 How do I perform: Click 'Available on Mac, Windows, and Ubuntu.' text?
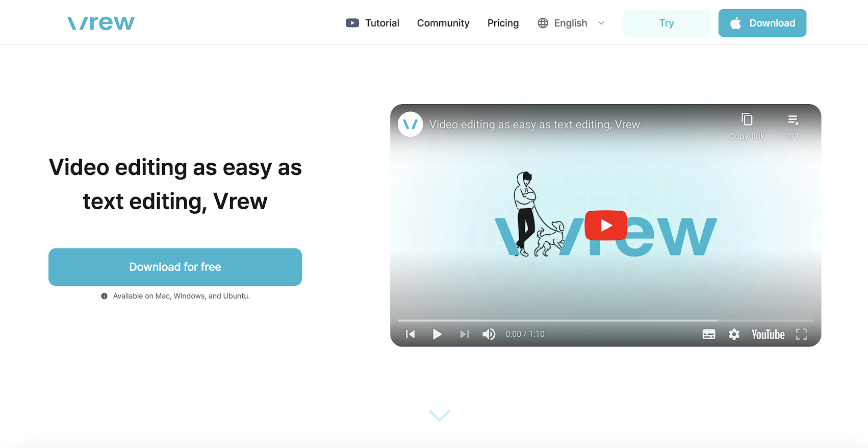(x=182, y=296)
